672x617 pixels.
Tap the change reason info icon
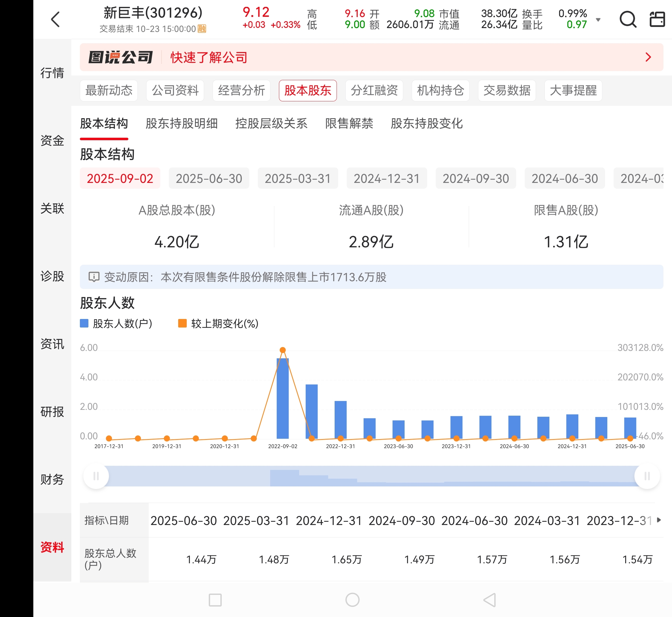pyautogui.click(x=94, y=277)
